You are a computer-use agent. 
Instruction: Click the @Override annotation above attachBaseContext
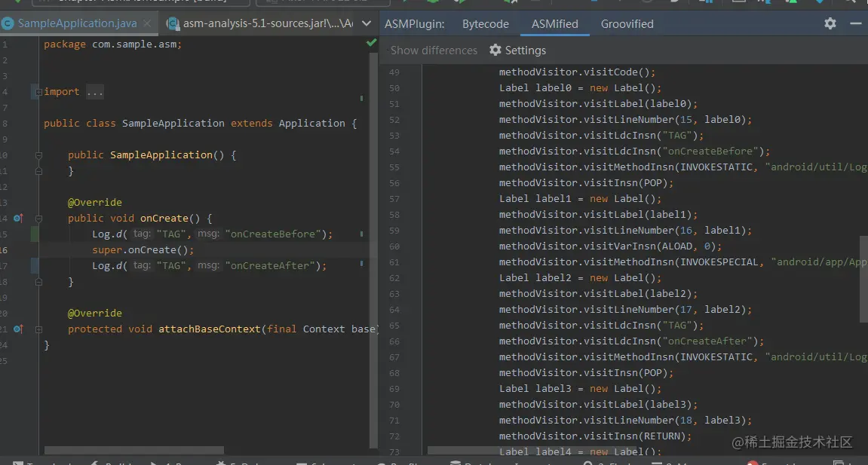(95, 313)
